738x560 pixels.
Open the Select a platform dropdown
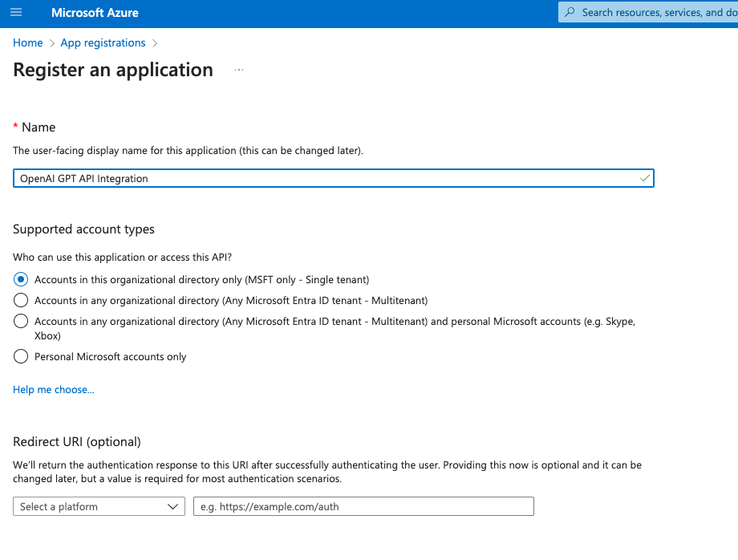[98, 506]
